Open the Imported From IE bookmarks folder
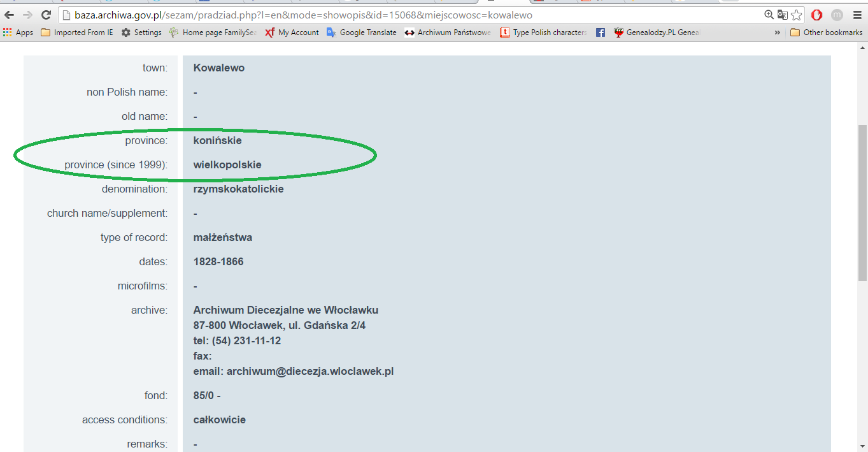 [x=77, y=33]
